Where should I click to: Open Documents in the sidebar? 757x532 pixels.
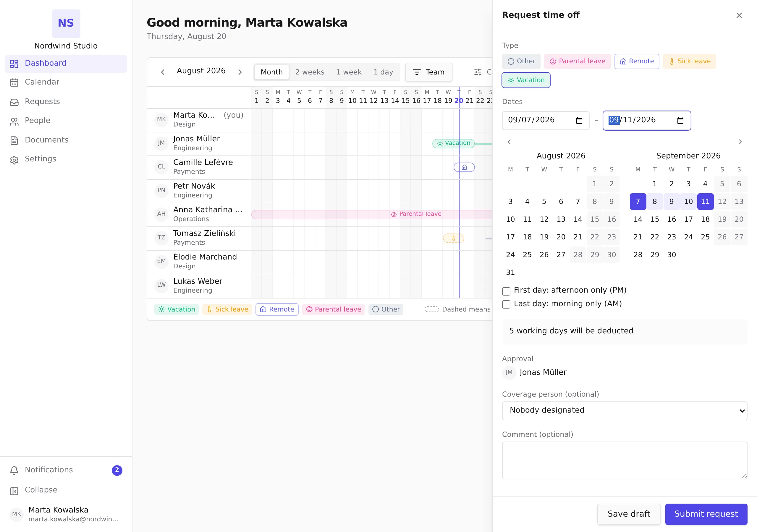(66, 140)
